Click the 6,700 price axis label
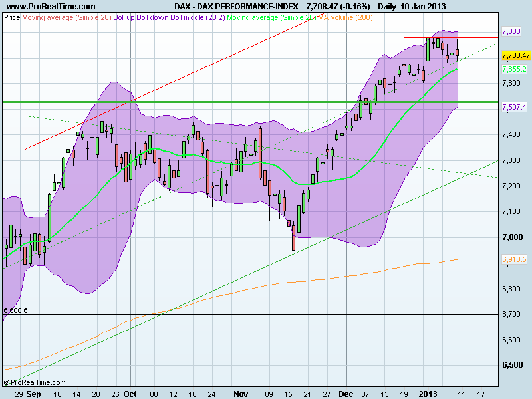The image size is (532, 399). tap(511, 314)
